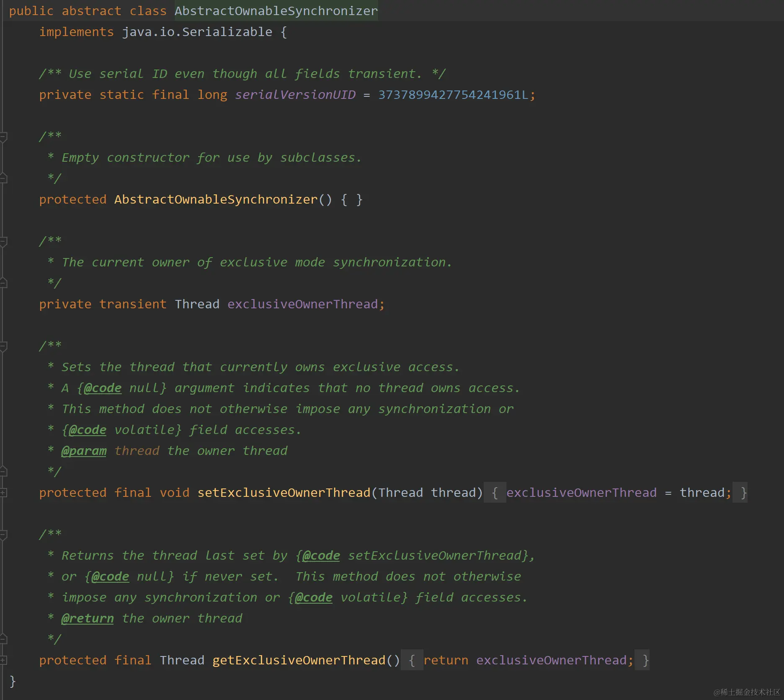
Task: Click the Thread return type of getExclusiveOwnerThread
Action: coord(182,660)
